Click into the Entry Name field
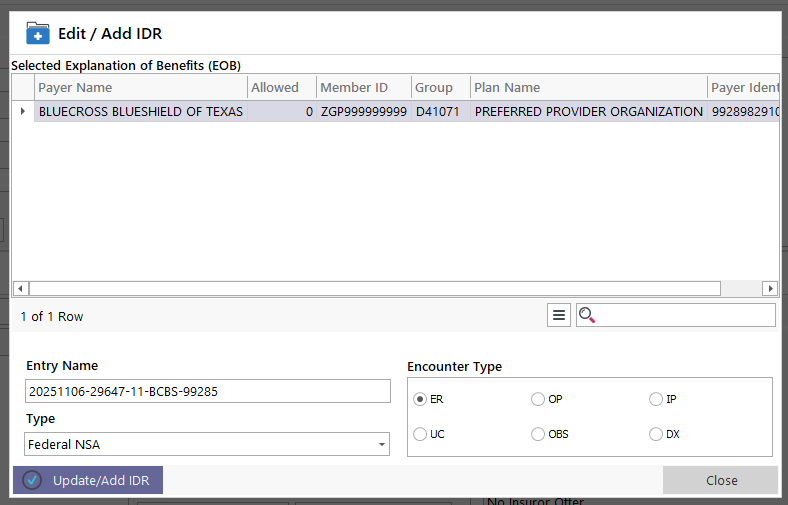This screenshot has height=505, width=788. 207,391
